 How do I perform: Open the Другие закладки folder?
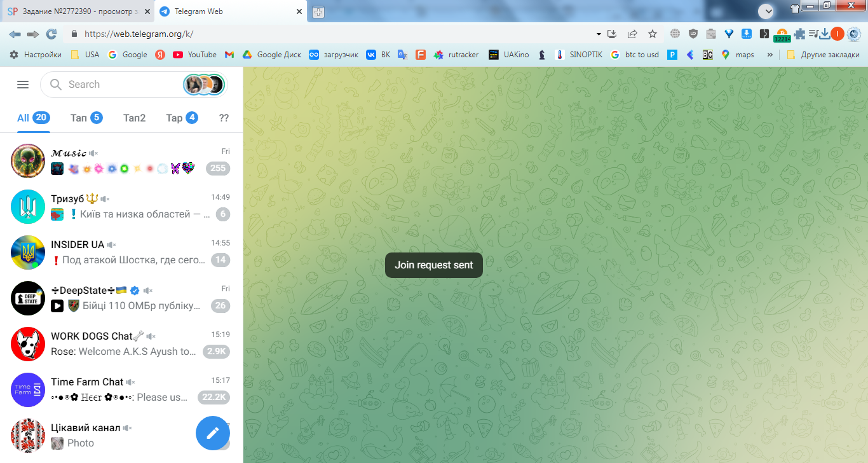(x=824, y=55)
